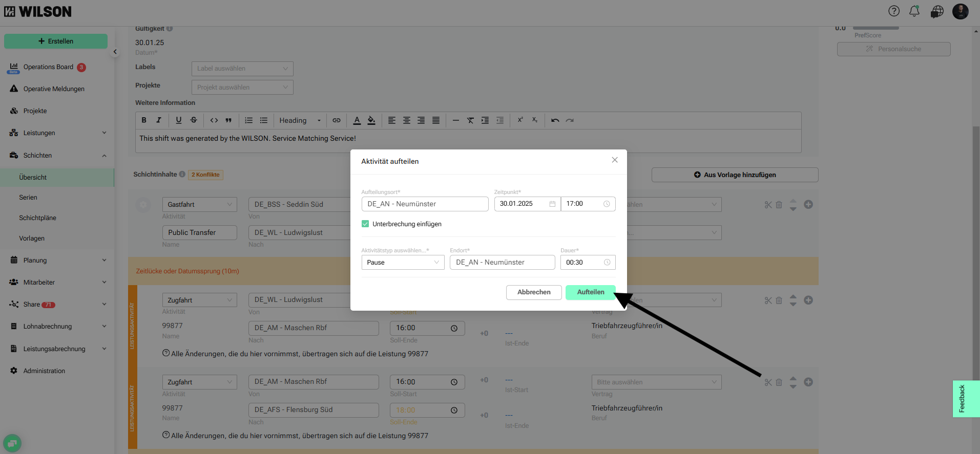
Task: Pick a highlight color with the paint bucket
Action: tap(371, 120)
